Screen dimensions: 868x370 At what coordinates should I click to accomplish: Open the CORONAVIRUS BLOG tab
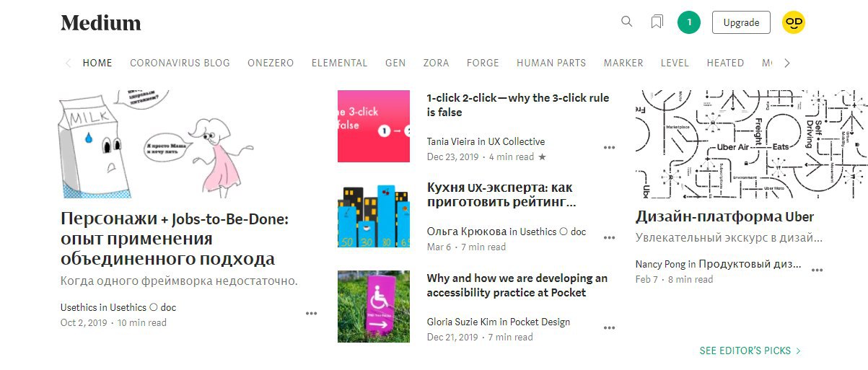click(x=180, y=63)
